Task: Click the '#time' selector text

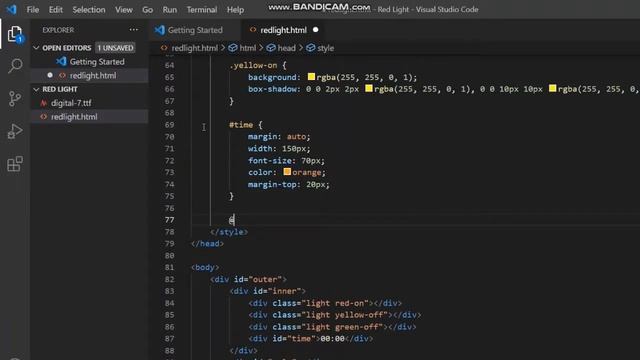Action: (241, 124)
